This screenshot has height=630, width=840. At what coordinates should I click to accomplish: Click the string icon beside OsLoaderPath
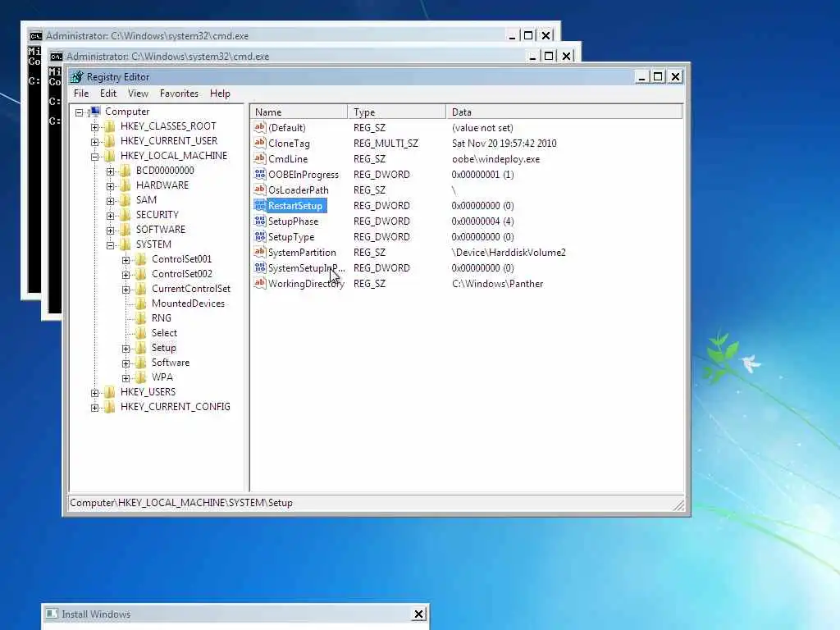pyautogui.click(x=260, y=189)
